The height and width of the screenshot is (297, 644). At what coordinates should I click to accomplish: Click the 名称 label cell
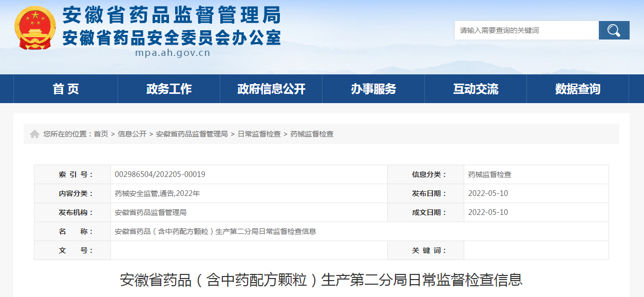pos(72,231)
